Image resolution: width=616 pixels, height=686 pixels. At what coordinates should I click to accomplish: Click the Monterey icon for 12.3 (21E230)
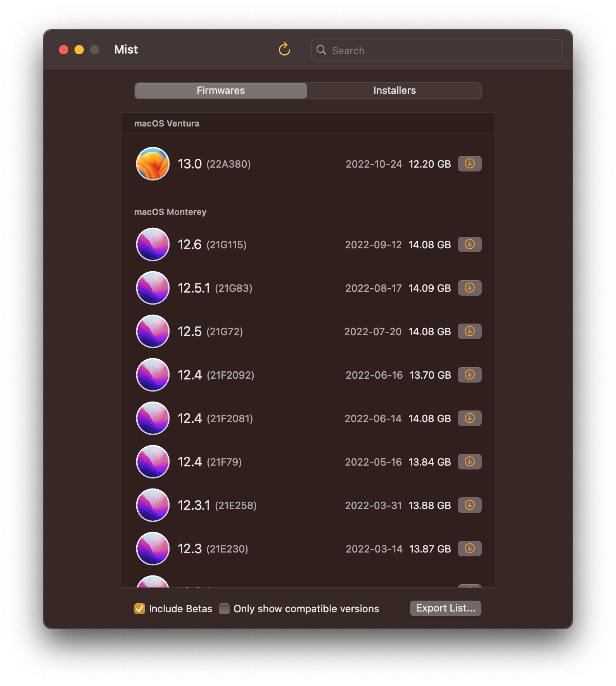pyautogui.click(x=153, y=549)
